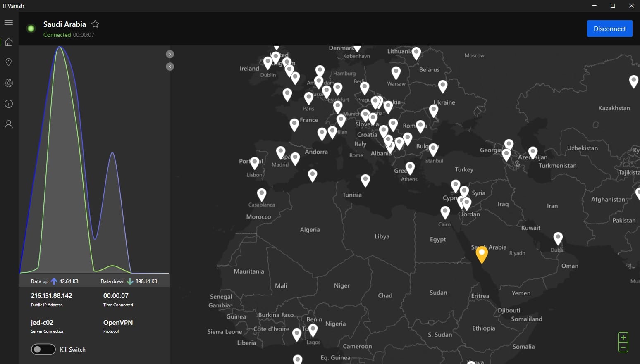Open the account profile icon in sidebar
This screenshot has height=364, width=640.
[x=9, y=124]
